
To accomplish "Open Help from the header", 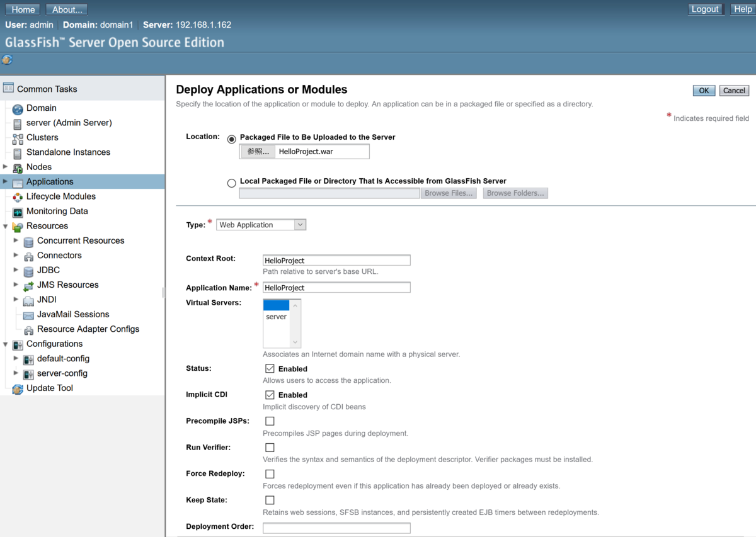I will point(742,9).
